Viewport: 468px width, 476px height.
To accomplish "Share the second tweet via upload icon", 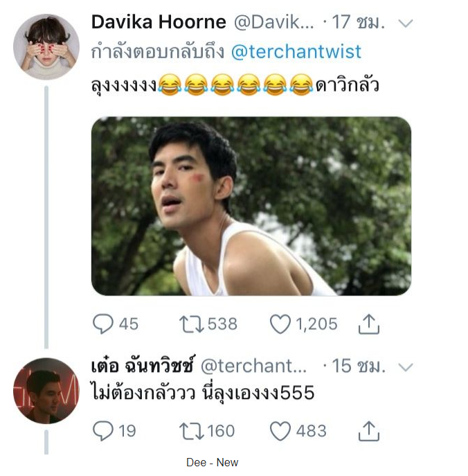I will coord(369,431).
